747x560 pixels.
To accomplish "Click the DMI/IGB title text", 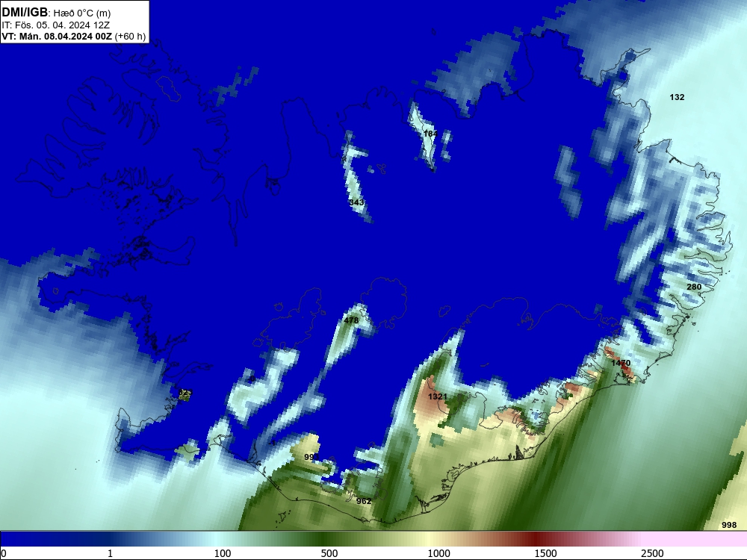I will coord(25,13).
